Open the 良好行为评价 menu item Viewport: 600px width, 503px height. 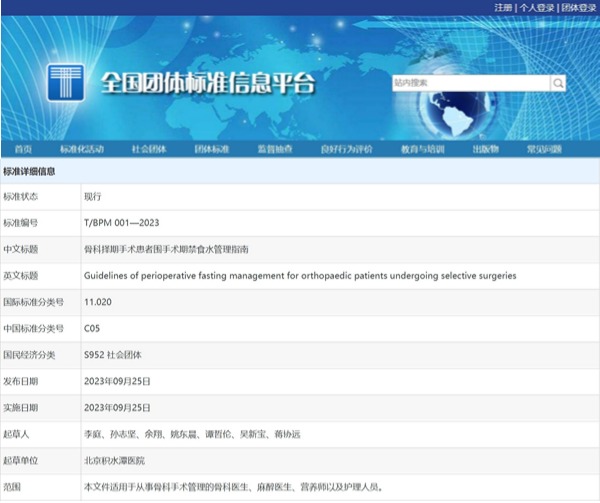coord(346,149)
